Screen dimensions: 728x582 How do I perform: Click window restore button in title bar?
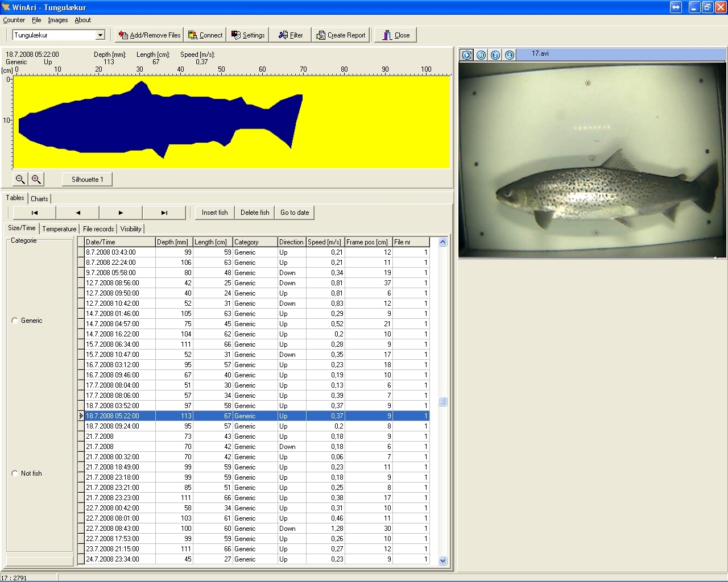click(x=708, y=7)
